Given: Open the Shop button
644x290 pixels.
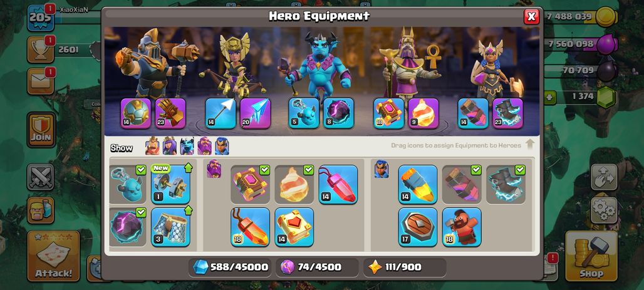Looking at the screenshot, I should click(x=591, y=256).
